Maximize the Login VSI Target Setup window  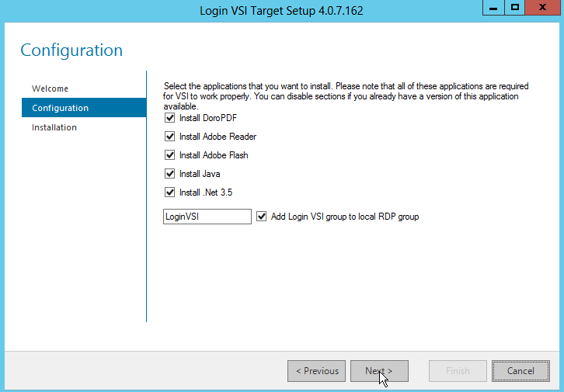click(515, 8)
